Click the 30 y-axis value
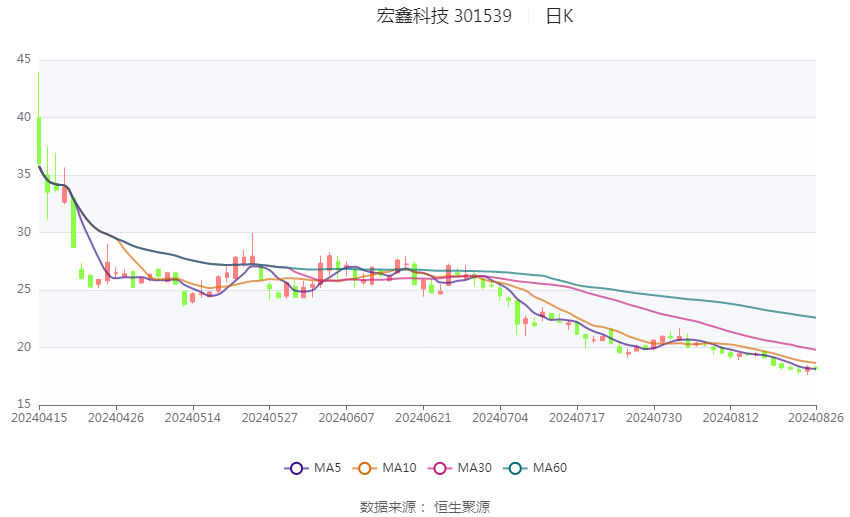 point(24,232)
